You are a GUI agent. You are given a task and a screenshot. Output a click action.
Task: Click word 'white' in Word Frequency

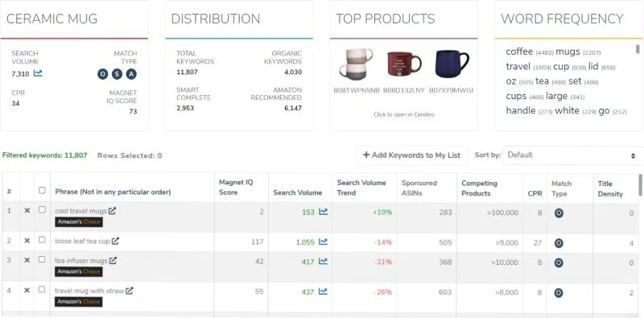tap(567, 110)
